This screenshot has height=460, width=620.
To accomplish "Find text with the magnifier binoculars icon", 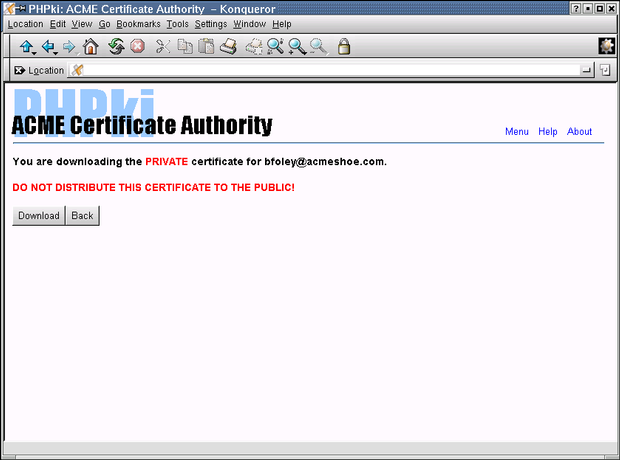I will click(275, 46).
